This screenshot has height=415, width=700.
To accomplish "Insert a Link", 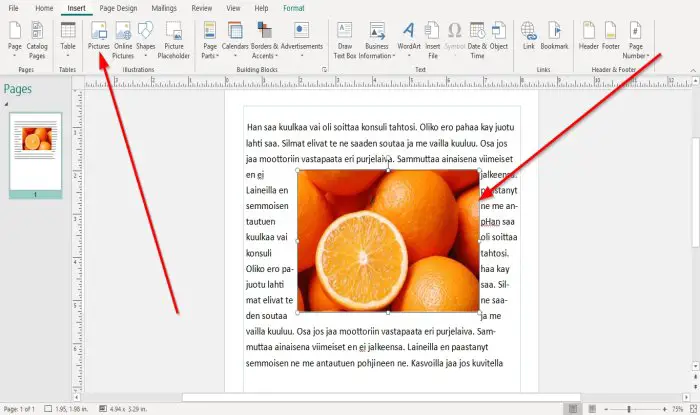I will [x=529, y=36].
